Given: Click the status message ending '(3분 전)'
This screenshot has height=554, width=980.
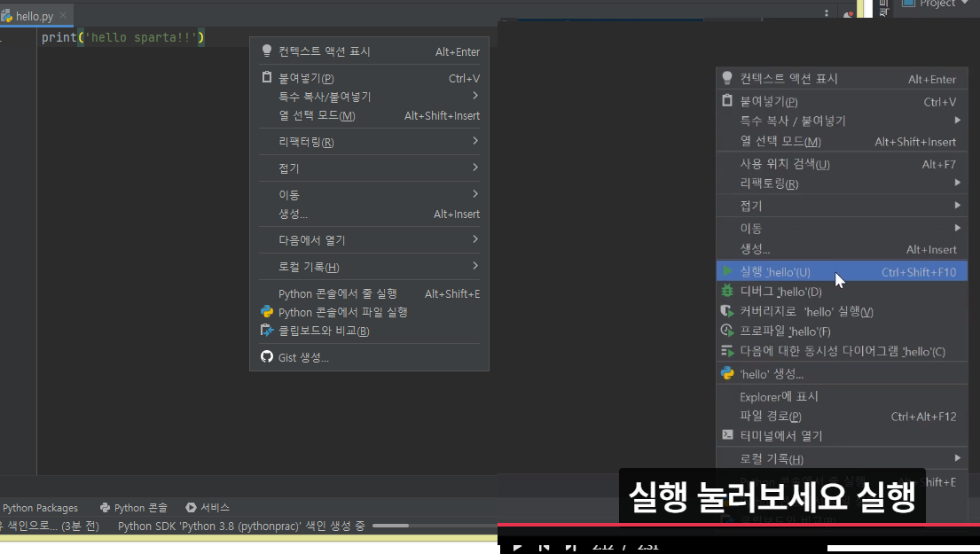Looking at the screenshot, I should point(50,526).
